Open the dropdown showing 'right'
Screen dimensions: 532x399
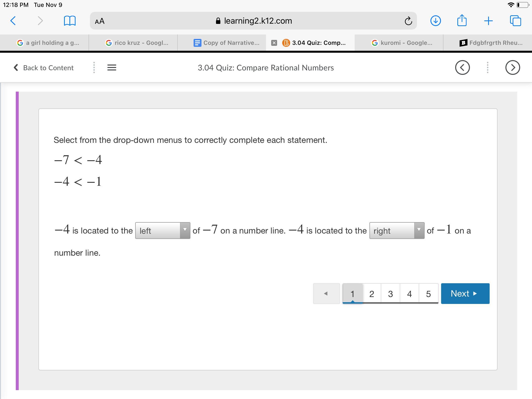(397, 231)
